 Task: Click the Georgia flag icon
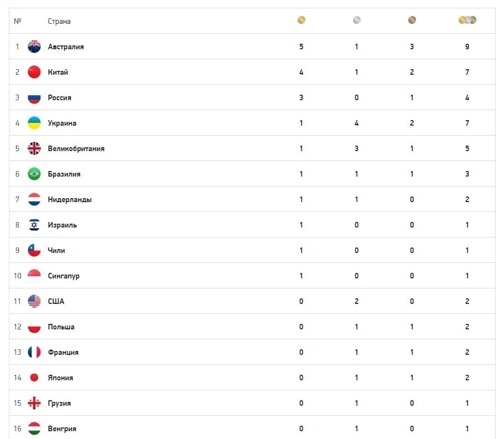[34, 403]
